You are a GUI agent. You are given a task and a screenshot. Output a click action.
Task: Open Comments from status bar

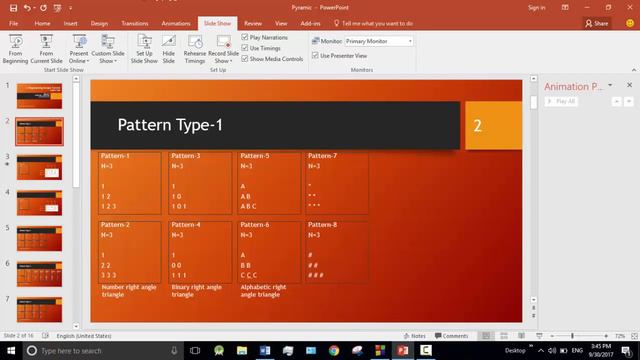pos(451,336)
